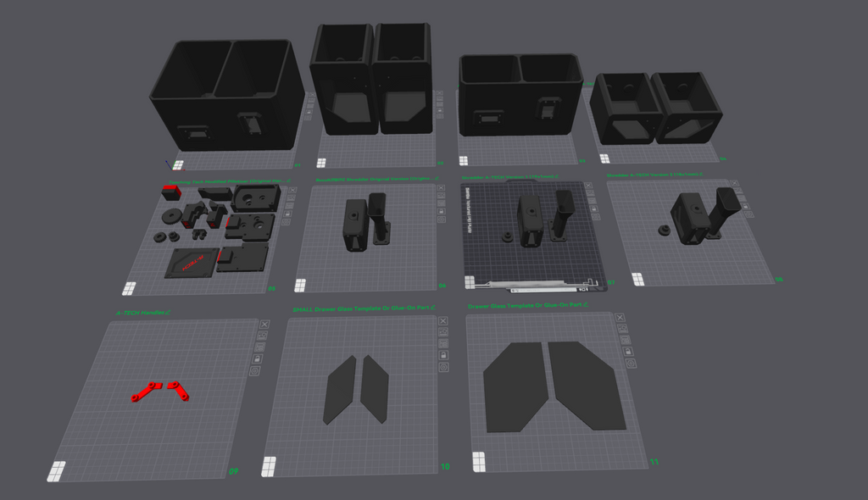868x500 pixels.
Task: Arrange objects on plate 10
Action: pyautogui.click(x=442, y=344)
